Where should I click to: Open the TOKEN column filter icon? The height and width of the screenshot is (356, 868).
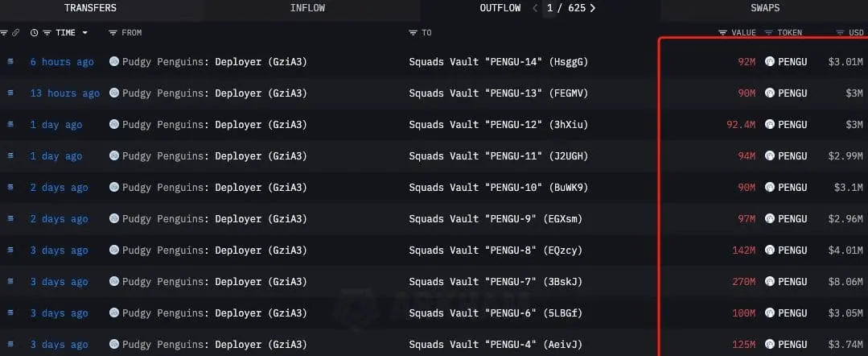pyautogui.click(x=768, y=33)
